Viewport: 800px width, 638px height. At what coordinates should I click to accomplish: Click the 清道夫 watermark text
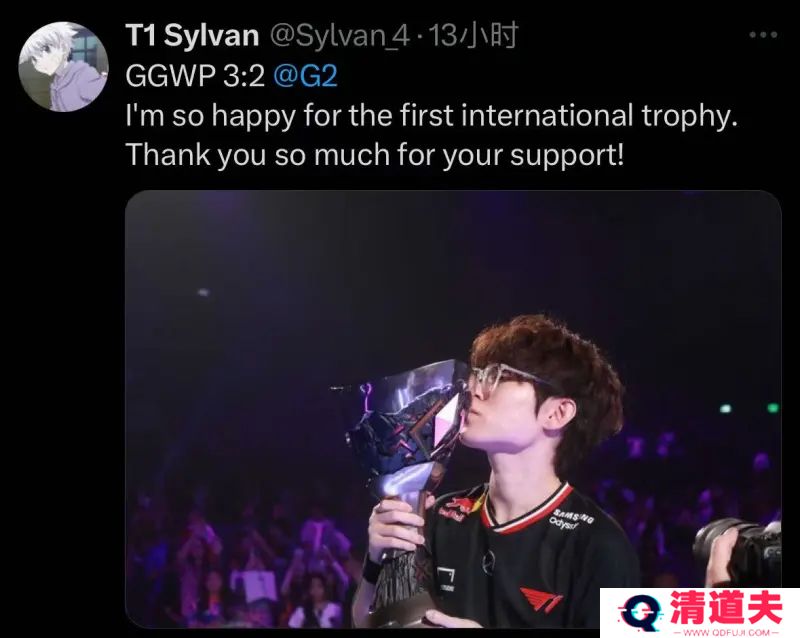(x=726, y=608)
